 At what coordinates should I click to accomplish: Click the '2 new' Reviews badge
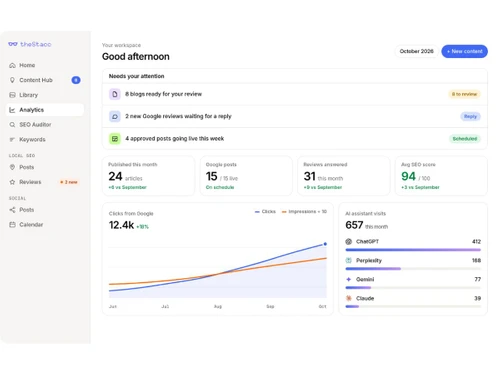69,182
